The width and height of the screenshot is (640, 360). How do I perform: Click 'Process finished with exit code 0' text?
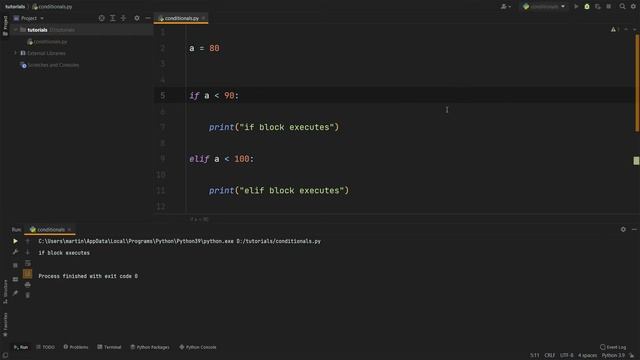coord(88,276)
